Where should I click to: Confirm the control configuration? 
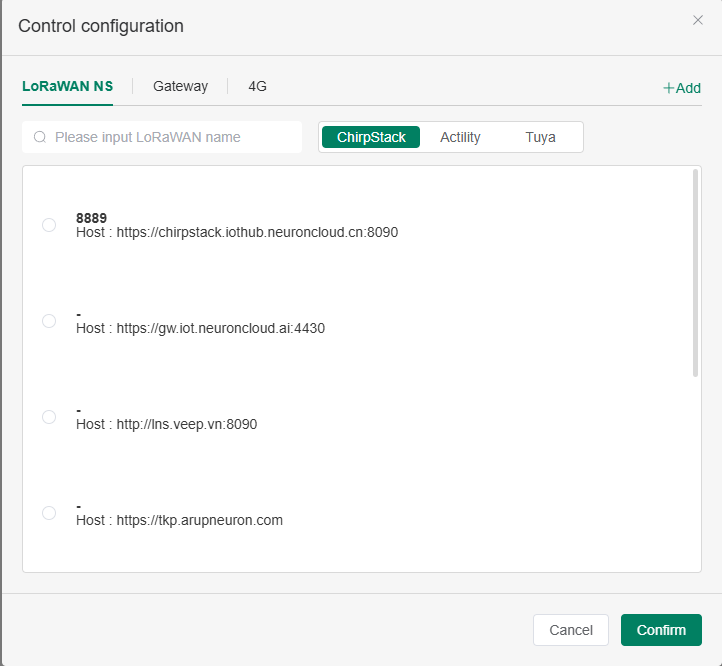pyautogui.click(x=661, y=630)
